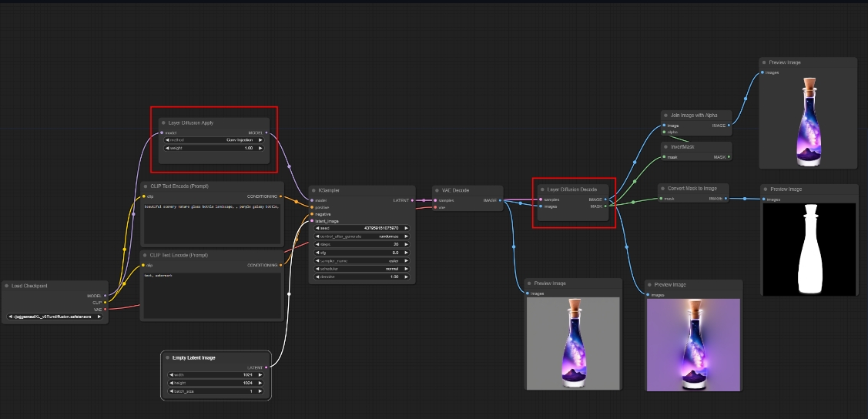Open the control_after_generate dropdown in KSampler
Screen dimensions: 868x419
click(x=361, y=236)
